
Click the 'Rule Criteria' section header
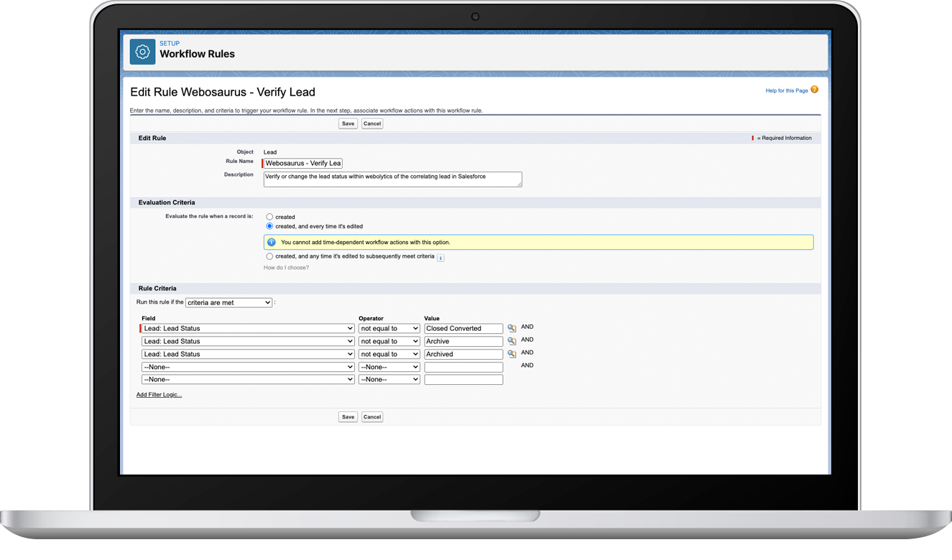click(x=157, y=289)
